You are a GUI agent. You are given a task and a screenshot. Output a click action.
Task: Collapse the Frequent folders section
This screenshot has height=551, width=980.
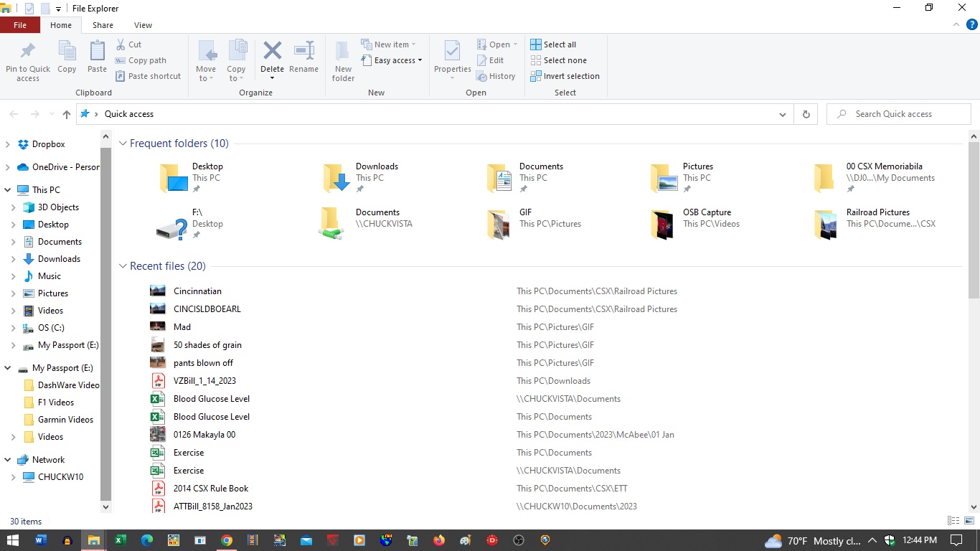pyautogui.click(x=123, y=143)
